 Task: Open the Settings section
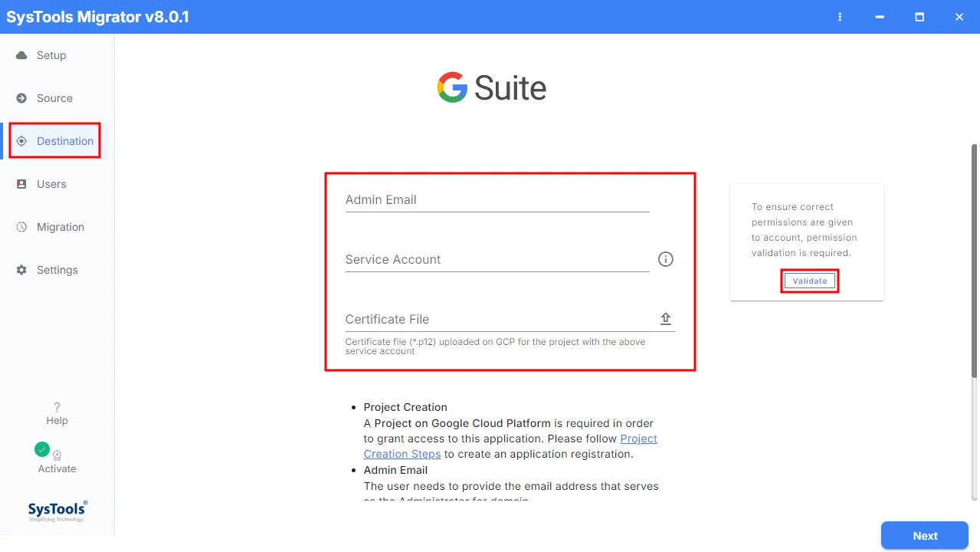tap(57, 270)
